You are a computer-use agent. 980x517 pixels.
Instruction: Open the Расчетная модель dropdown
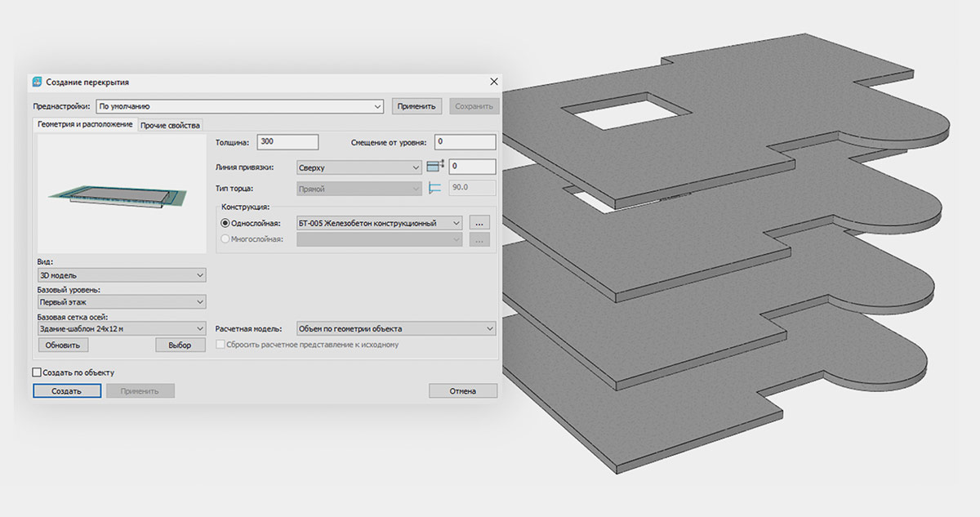pos(396,328)
